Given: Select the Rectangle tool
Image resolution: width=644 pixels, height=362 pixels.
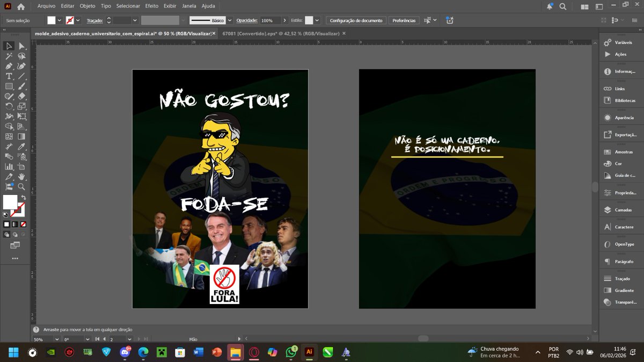Looking at the screenshot, I should tap(9, 86).
